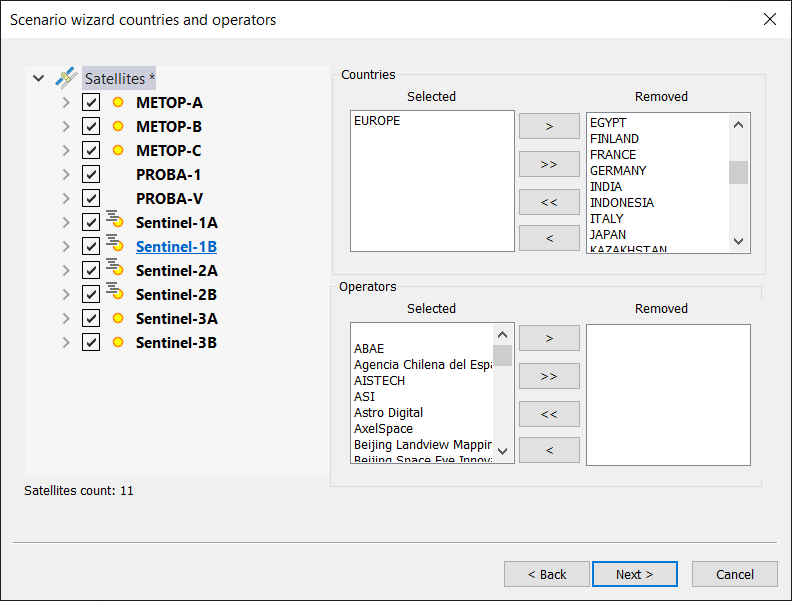The image size is (792, 601).
Task: Uncheck the PROBA-1 satellite checkbox
Action: point(91,174)
